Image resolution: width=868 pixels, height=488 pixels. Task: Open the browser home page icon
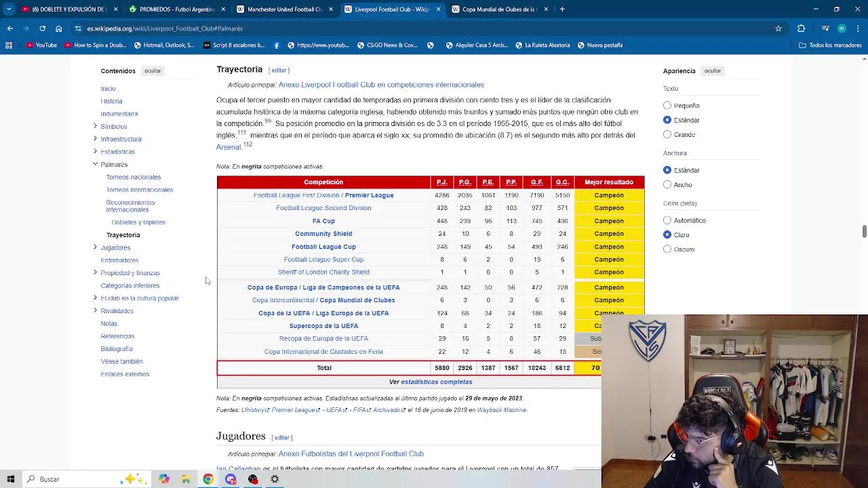click(58, 28)
